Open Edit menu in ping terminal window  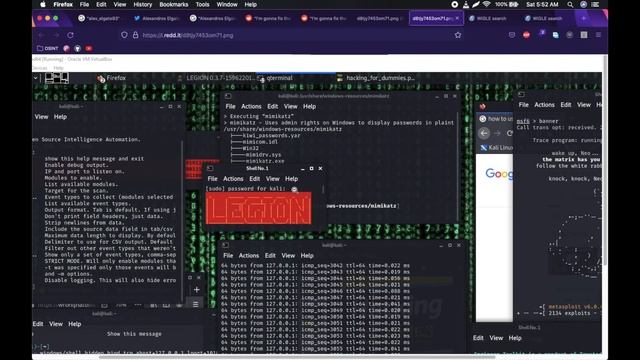coord(270,255)
